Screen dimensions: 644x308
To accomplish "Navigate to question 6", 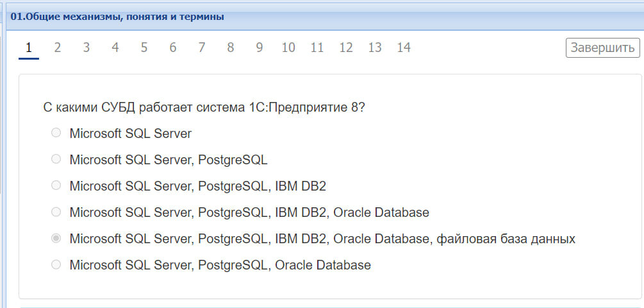I will (173, 48).
